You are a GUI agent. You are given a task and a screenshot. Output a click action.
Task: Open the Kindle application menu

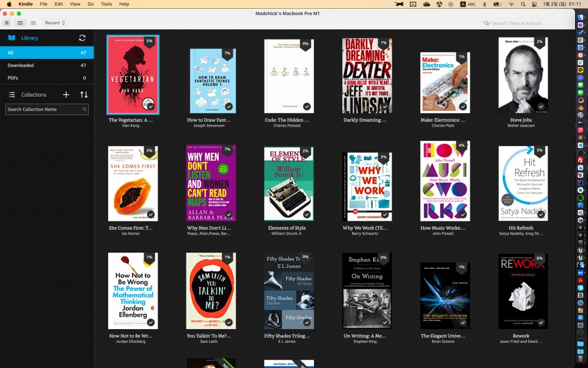point(25,4)
